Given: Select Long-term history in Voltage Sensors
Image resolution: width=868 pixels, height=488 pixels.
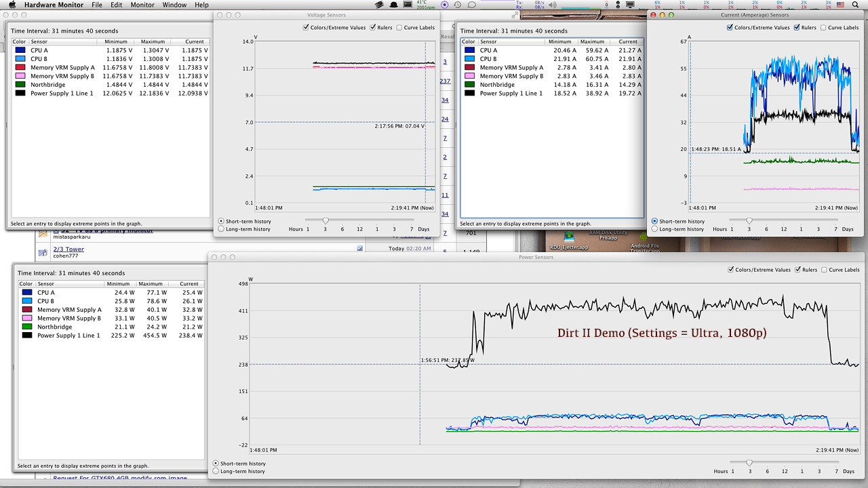Looking at the screenshot, I should (221, 229).
